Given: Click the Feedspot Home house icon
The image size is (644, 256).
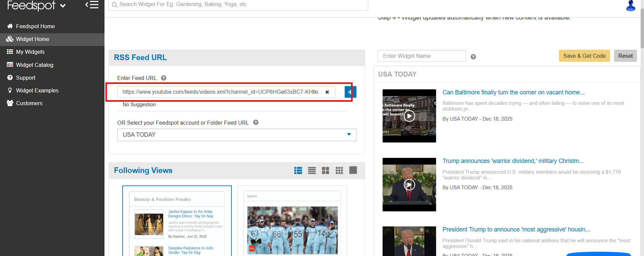Looking at the screenshot, I should click(x=10, y=26).
